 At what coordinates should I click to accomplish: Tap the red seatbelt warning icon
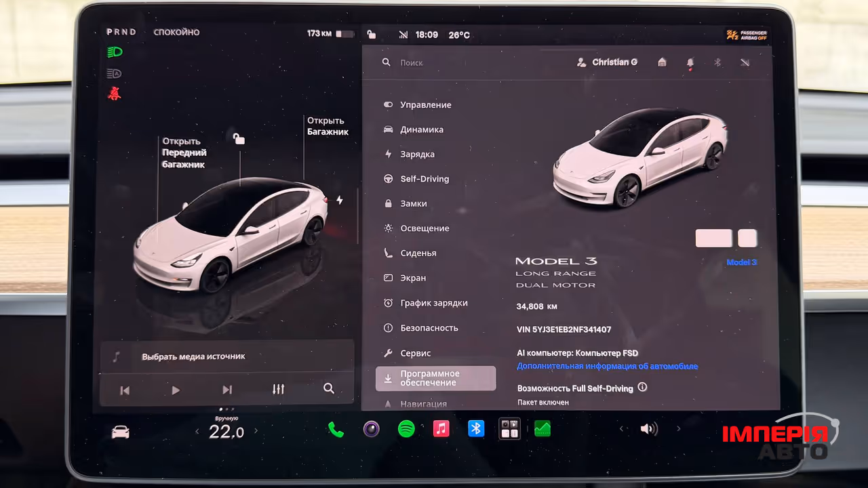[x=114, y=94]
